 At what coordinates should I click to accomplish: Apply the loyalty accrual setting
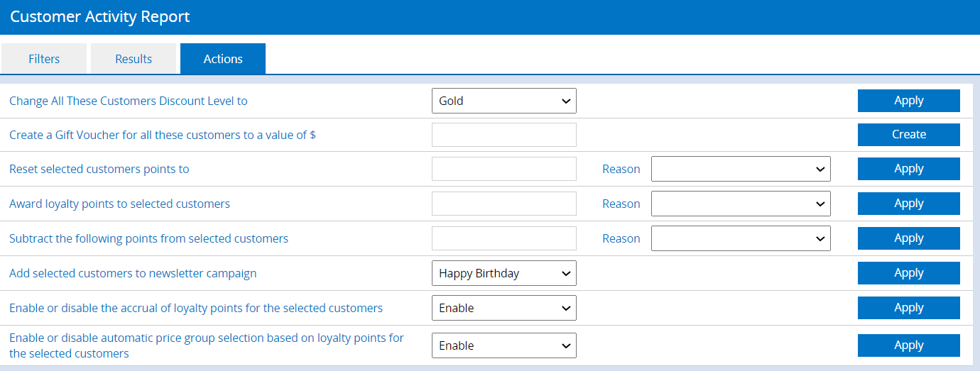pyautogui.click(x=909, y=308)
